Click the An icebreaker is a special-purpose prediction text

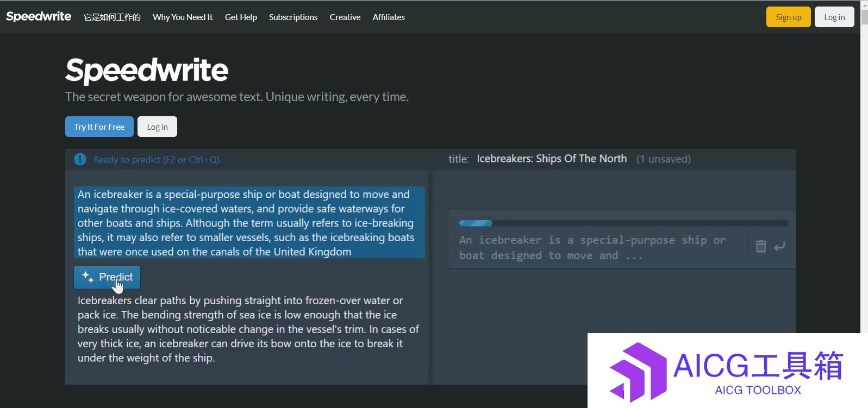(x=592, y=248)
